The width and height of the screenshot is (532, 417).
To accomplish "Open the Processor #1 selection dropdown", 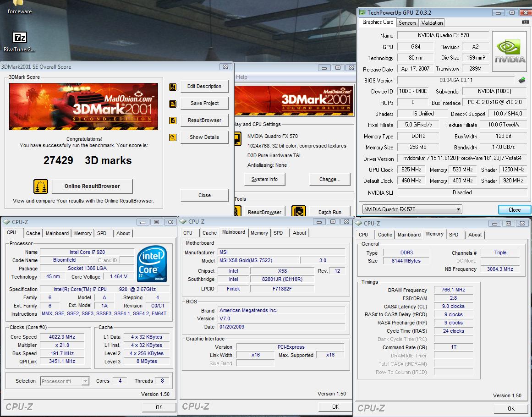I will (65, 381).
